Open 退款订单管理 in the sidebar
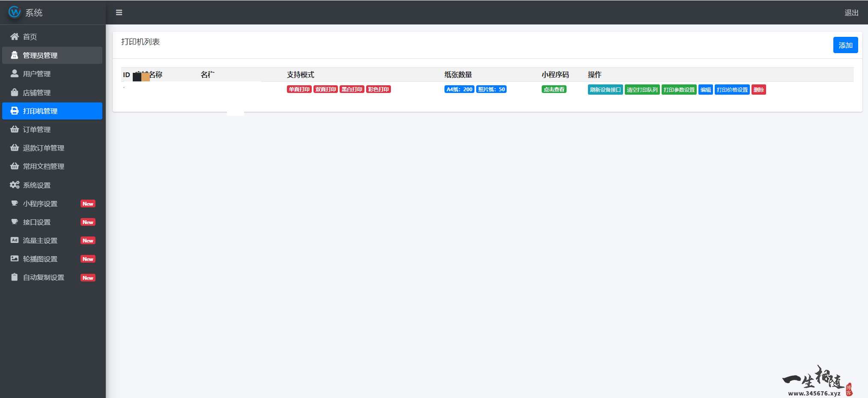 coord(43,148)
